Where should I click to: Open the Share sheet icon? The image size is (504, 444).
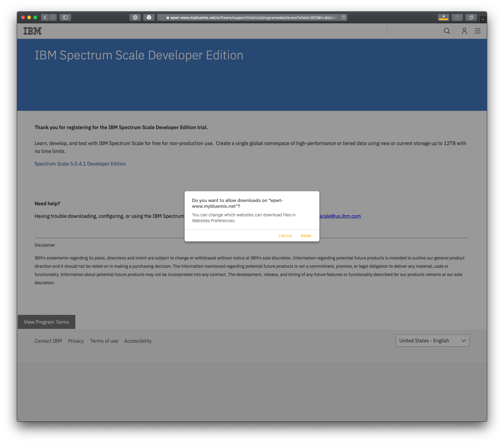pyautogui.click(x=457, y=17)
